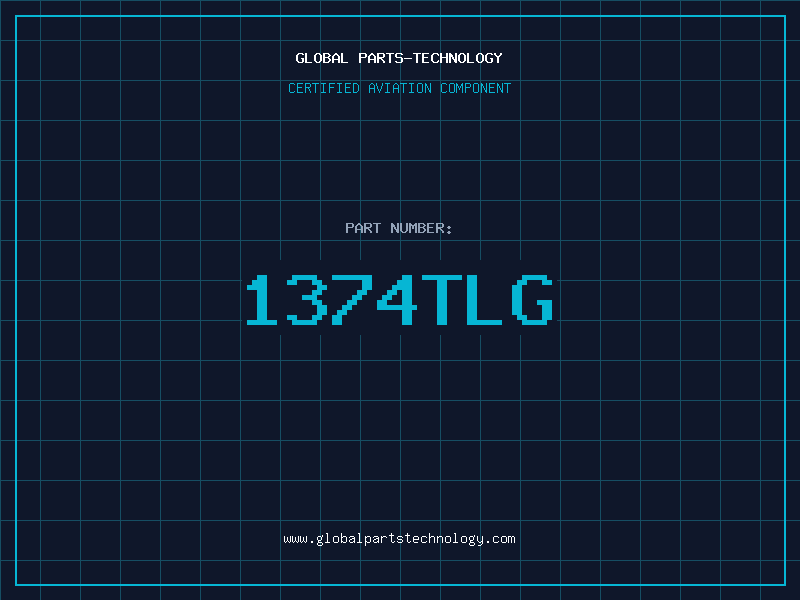
Task: Click the GLOBAL PARTS-TECHNOLOGY heading
Action: (x=399, y=58)
